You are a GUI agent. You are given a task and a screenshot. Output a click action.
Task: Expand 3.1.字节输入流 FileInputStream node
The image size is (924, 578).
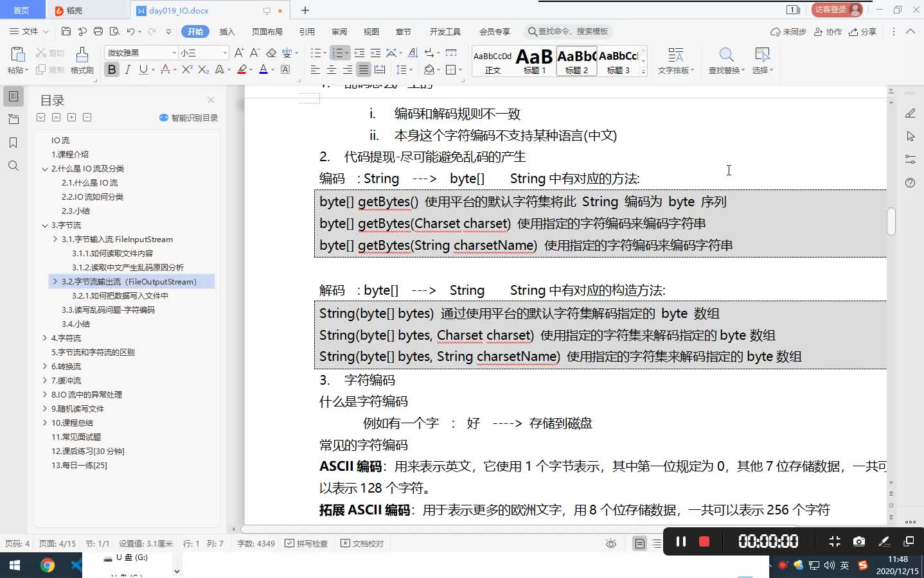click(x=55, y=239)
